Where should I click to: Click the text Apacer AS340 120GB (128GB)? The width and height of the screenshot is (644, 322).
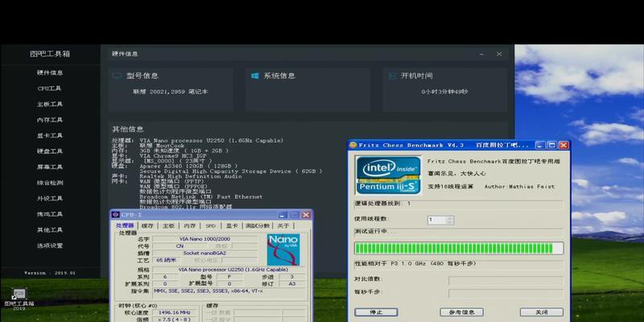[188, 166]
